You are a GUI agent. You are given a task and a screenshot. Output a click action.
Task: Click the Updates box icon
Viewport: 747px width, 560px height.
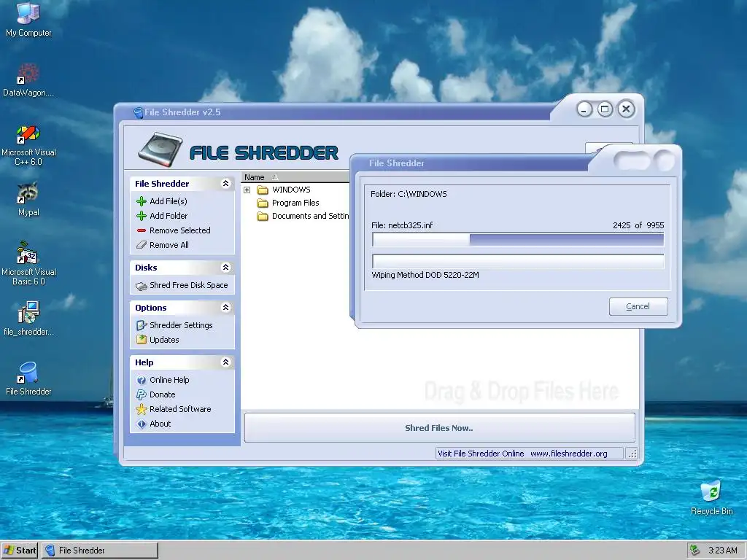[x=142, y=340]
